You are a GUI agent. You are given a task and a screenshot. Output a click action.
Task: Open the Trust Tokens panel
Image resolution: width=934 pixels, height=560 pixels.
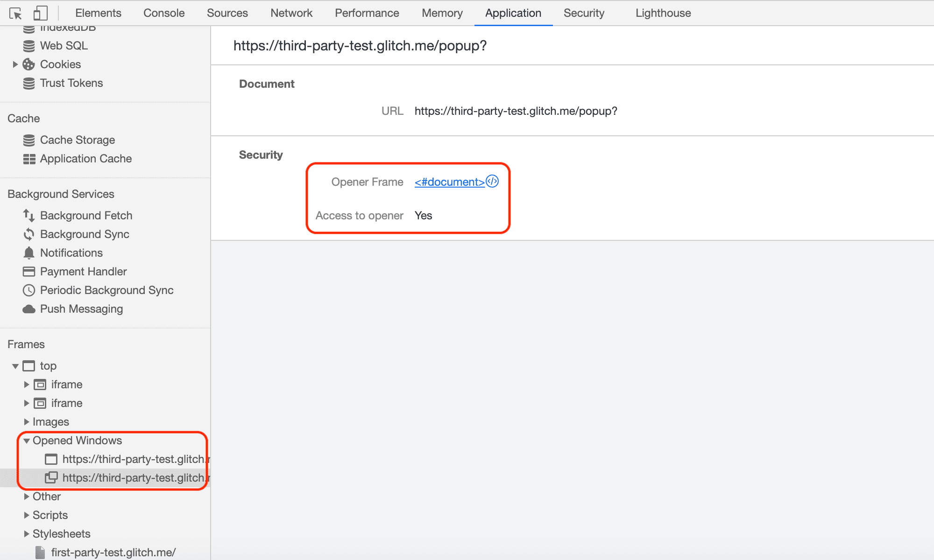pos(72,83)
